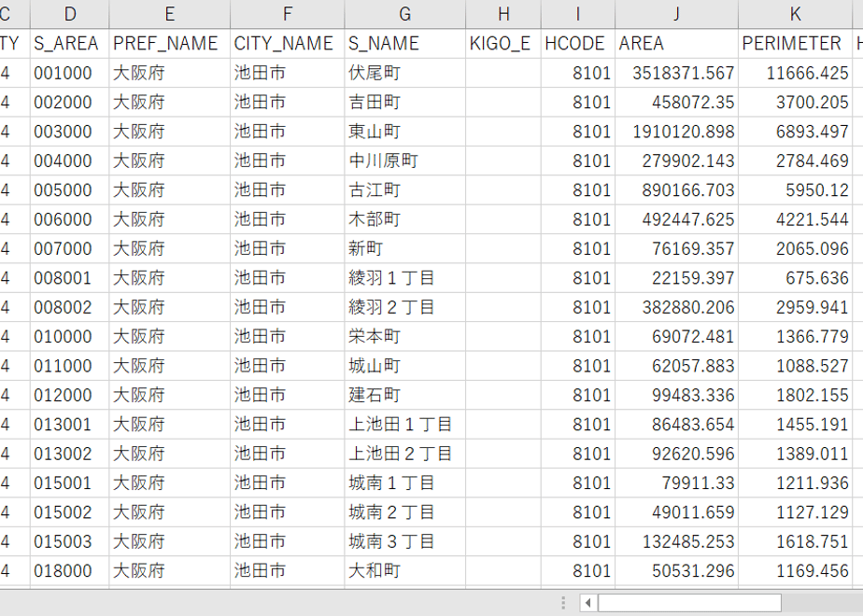The width and height of the screenshot is (863, 616).
Task: Select the 城南３丁目 cell
Action: tap(405, 541)
